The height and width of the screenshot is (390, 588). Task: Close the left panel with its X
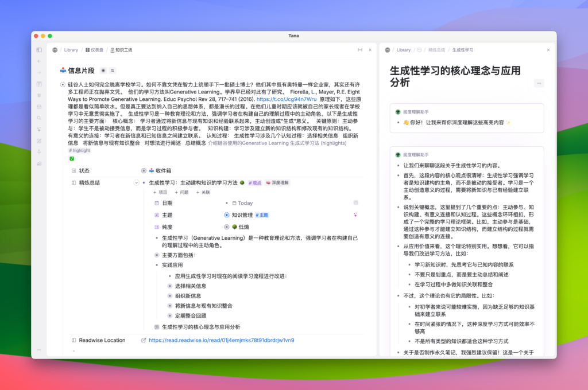coord(370,50)
